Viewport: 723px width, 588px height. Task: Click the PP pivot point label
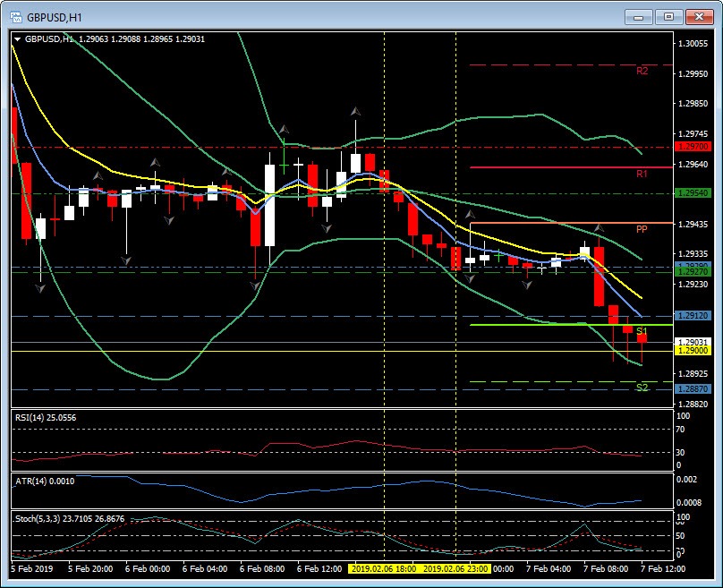642,229
